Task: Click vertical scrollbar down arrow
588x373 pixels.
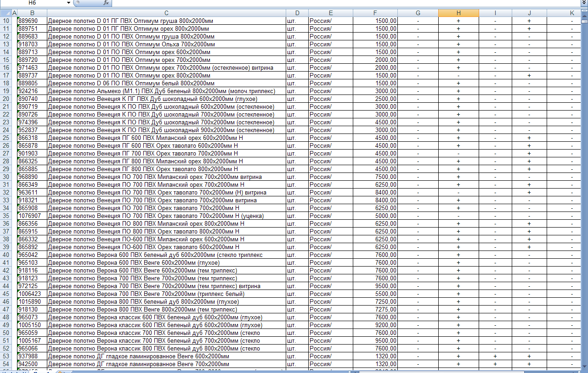Action: click(x=584, y=365)
